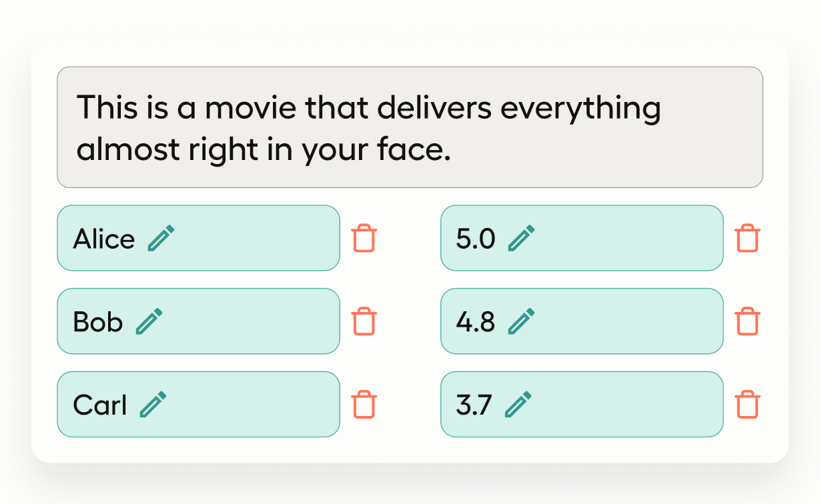Viewport: 820px width, 504px height.
Task: Click the pencil edit icon next to Alice
Action: pos(161,238)
